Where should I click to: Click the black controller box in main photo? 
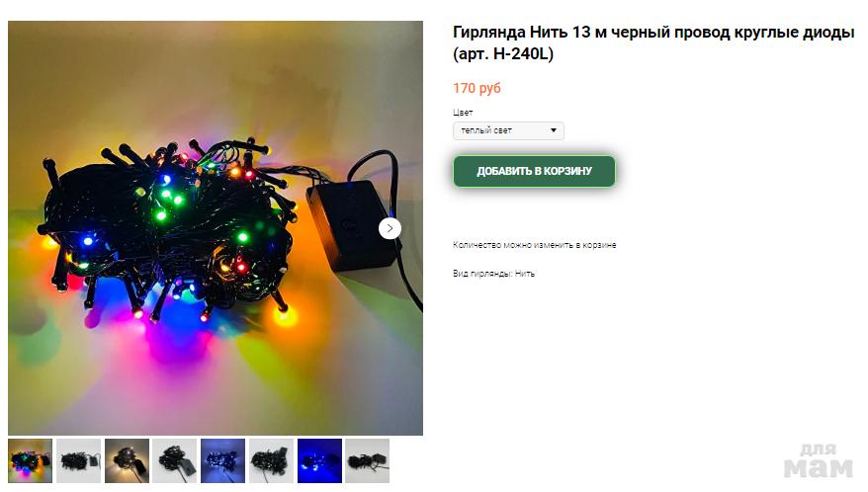[351, 226]
